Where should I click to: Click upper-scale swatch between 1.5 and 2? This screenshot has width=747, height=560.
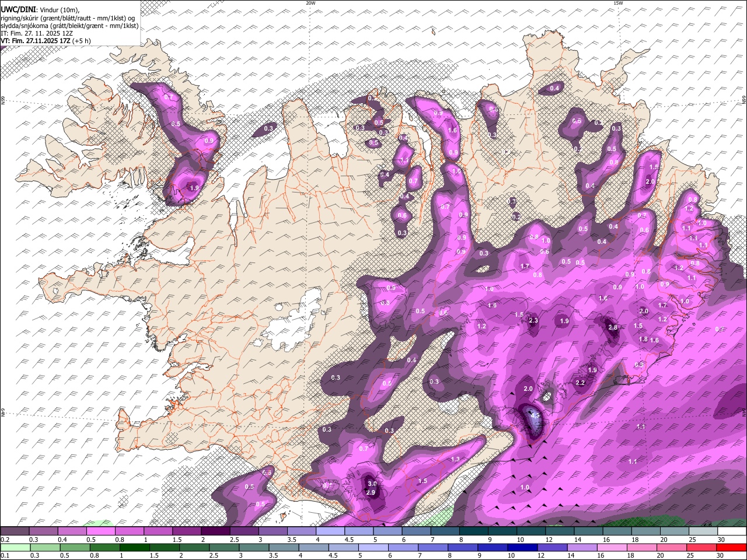point(187,531)
